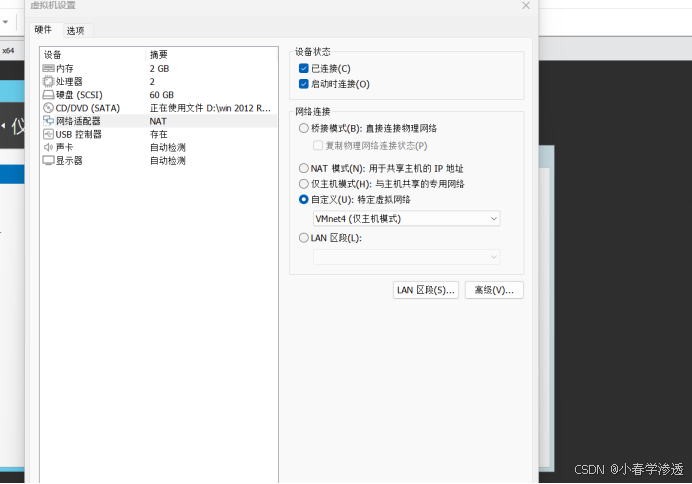
Task: Open the toolbar dropdown arrow behind the dialog
Action: coord(6,22)
